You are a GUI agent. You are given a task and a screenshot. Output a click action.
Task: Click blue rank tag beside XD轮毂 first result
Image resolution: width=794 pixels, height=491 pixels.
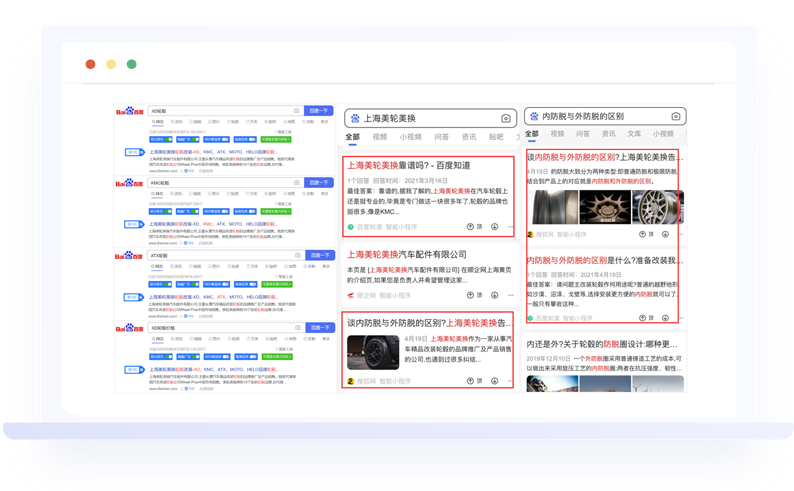[x=134, y=152]
